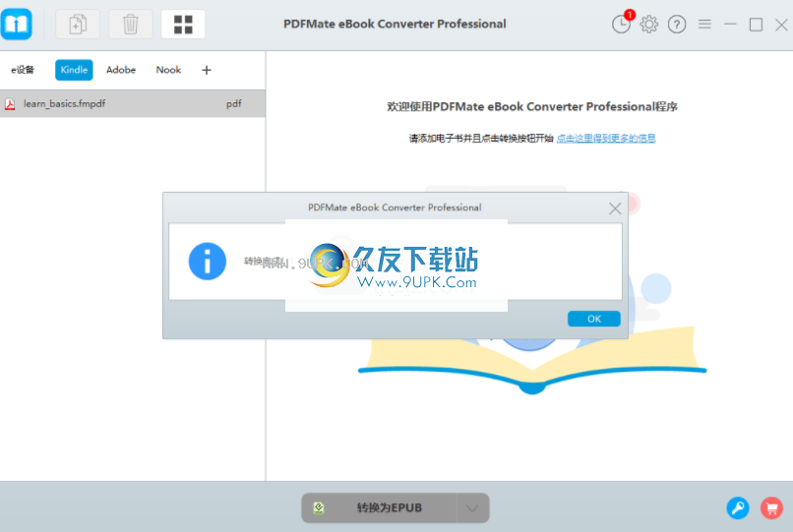Open the 点击这里得到更多的信息 link

pyautogui.click(x=606, y=138)
